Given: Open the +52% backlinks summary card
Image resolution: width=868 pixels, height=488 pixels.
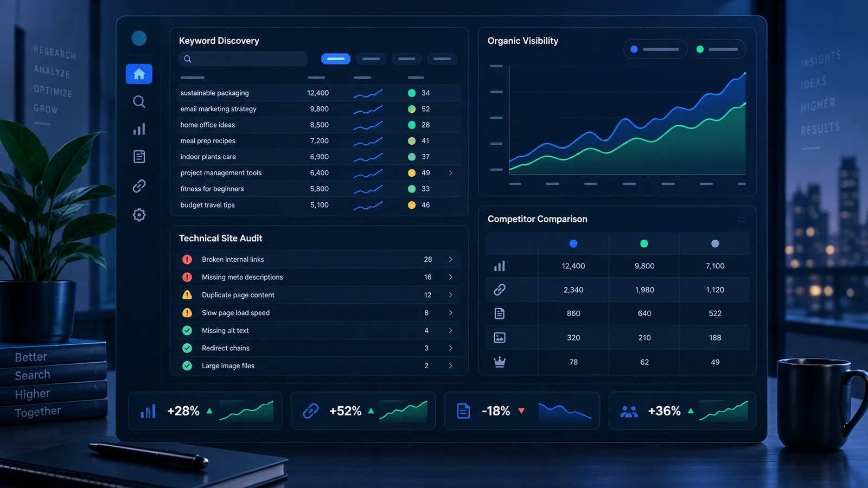Looking at the screenshot, I should (363, 411).
